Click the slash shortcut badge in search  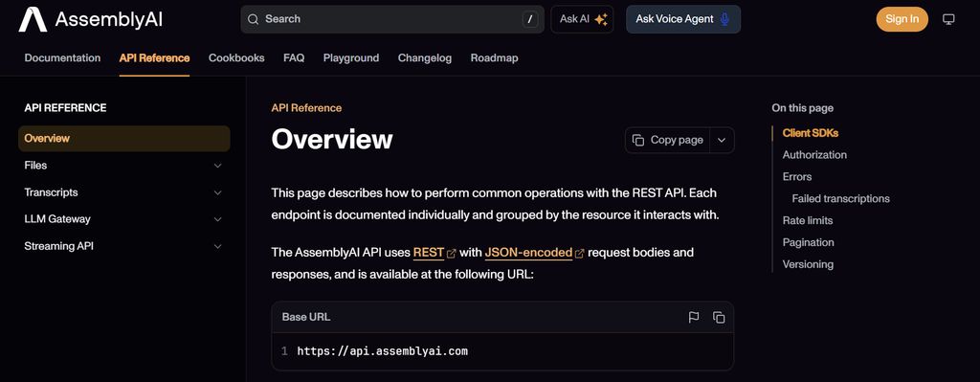pyautogui.click(x=530, y=19)
